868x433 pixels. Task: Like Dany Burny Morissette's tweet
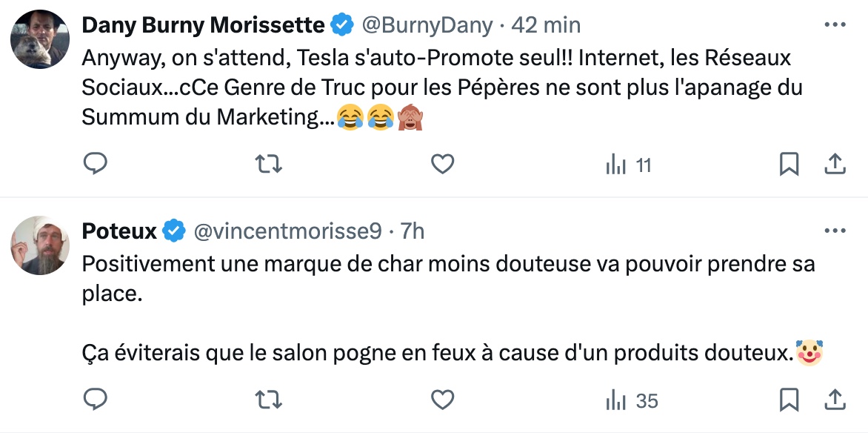pos(442,164)
